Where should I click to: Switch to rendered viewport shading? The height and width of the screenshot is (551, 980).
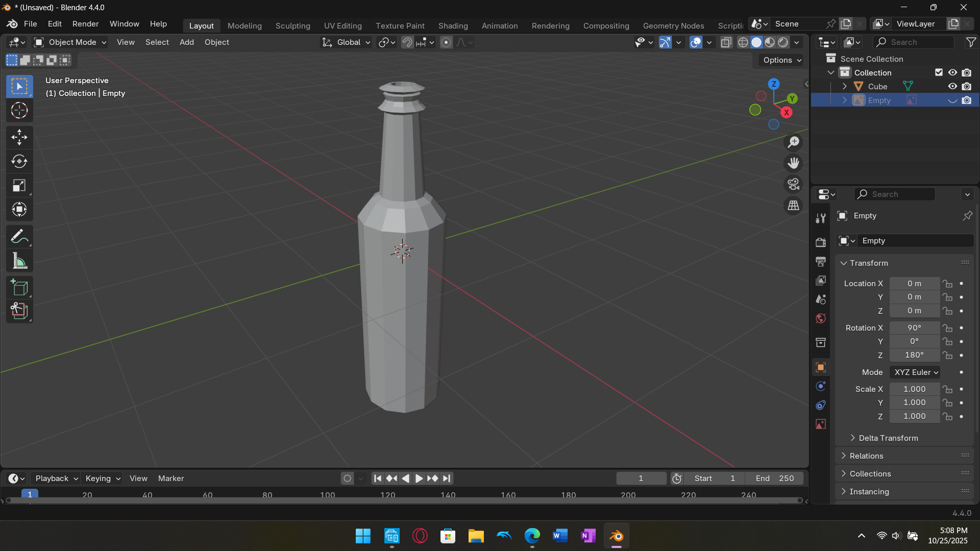(x=783, y=42)
